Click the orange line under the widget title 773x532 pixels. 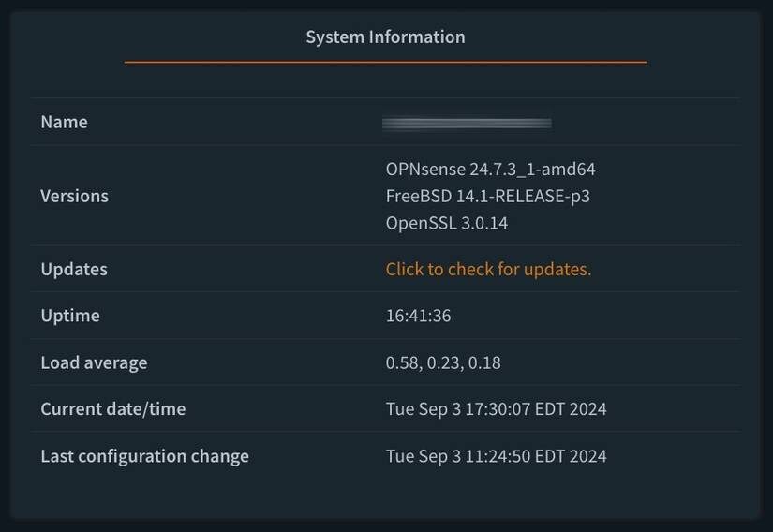coord(385,62)
